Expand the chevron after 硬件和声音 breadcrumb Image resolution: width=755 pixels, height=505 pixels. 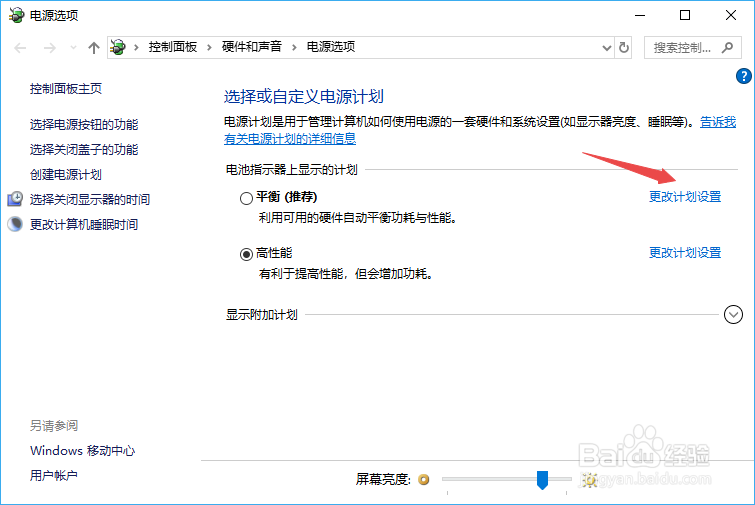(294, 47)
